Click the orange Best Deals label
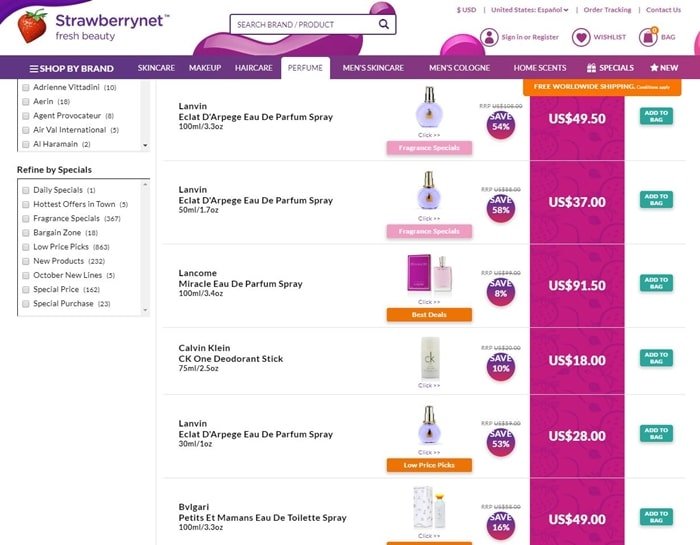 (429, 315)
